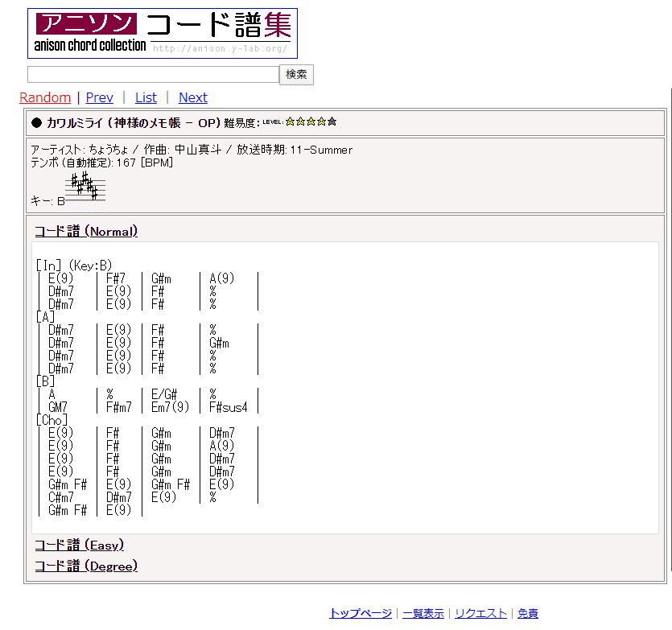
Task: Expand the コード譜 (Easy) section
Action: click(80, 545)
